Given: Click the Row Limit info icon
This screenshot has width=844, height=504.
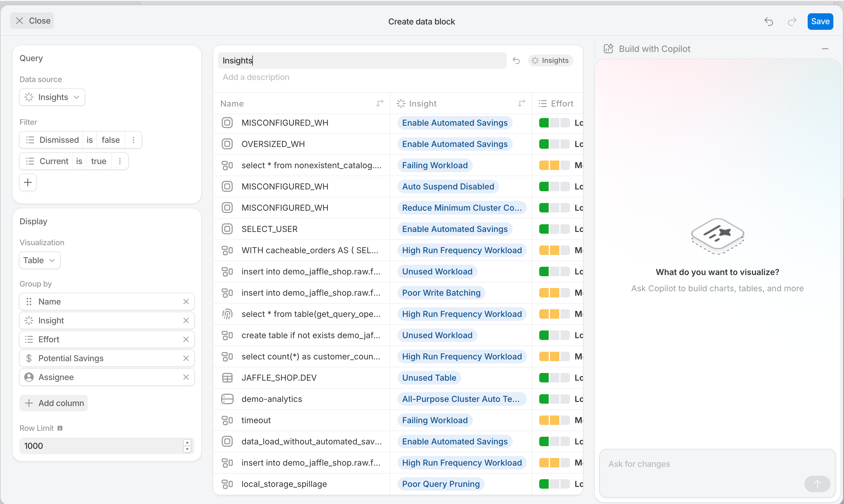Looking at the screenshot, I should [60, 428].
